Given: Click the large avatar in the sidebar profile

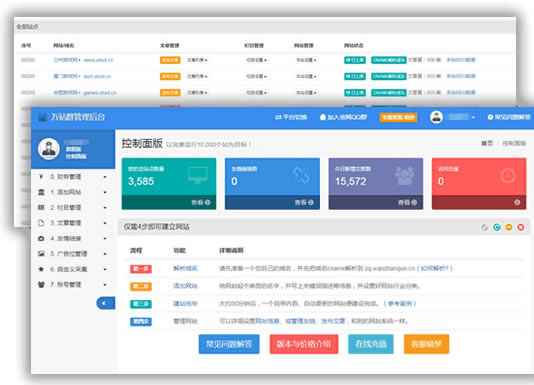Looking at the screenshot, I should (x=49, y=149).
